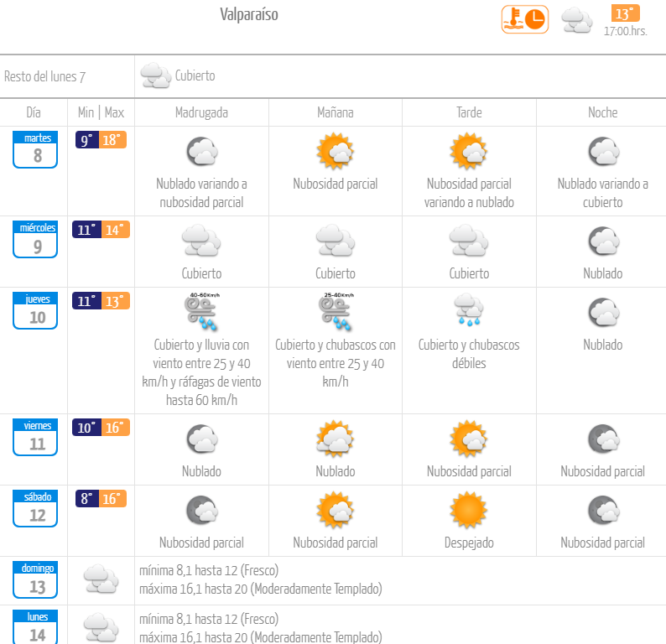
Task: Click martes Mañana sun and cloud icon
Action: click(336, 151)
